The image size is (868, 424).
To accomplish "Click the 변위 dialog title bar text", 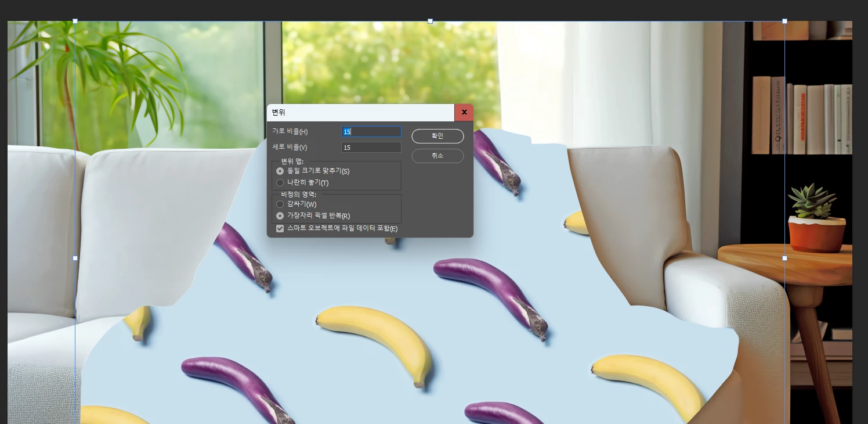I will (279, 113).
